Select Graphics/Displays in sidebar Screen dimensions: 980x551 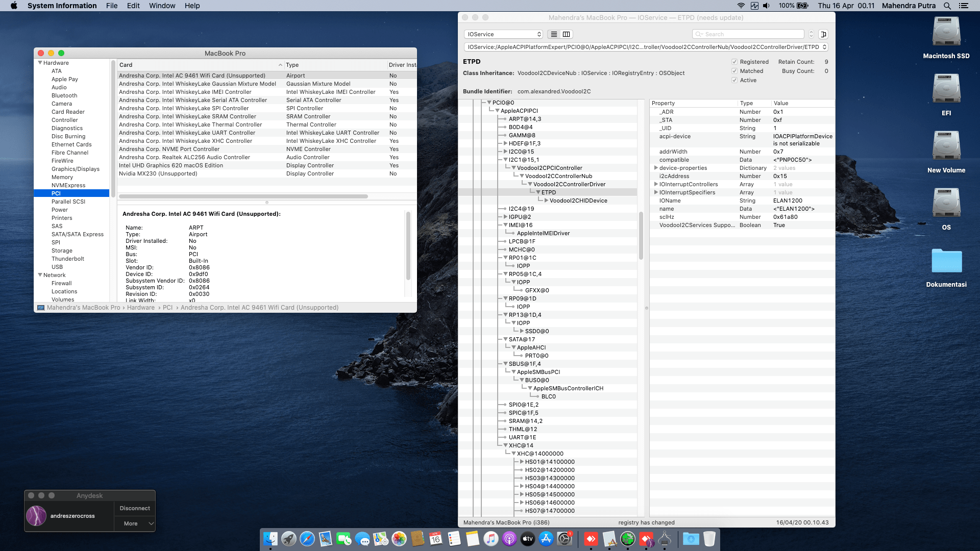pyautogui.click(x=76, y=169)
